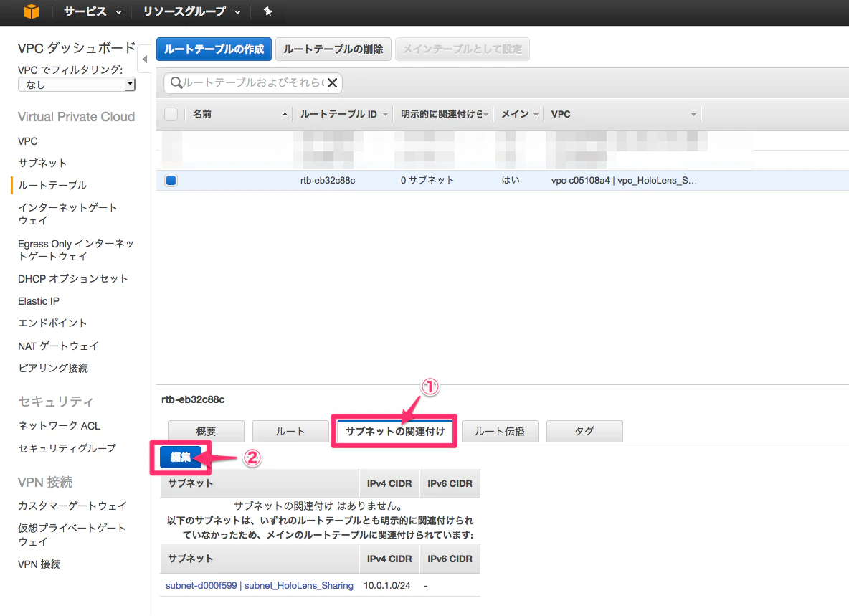Open the リソースグループ dropdown menu
The width and height of the screenshot is (849, 616).
click(x=191, y=12)
